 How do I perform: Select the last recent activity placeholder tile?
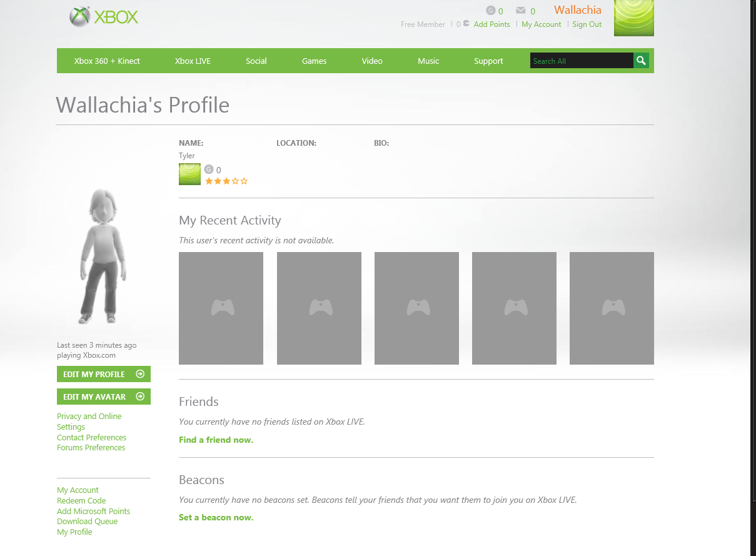(x=612, y=308)
